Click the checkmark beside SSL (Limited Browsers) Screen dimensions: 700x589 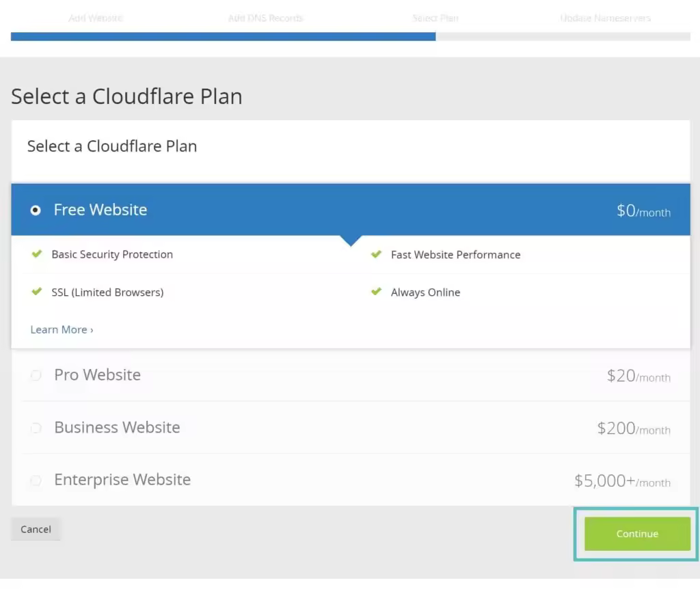[x=37, y=292]
